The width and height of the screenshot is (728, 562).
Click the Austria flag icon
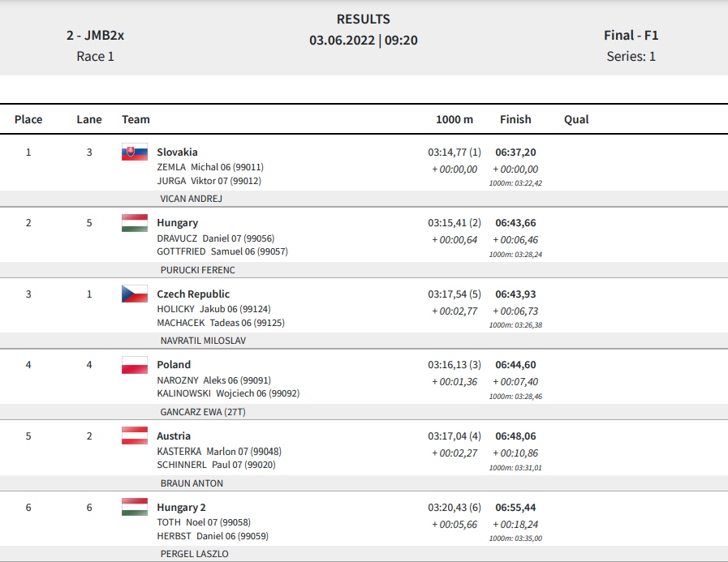click(135, 435)
